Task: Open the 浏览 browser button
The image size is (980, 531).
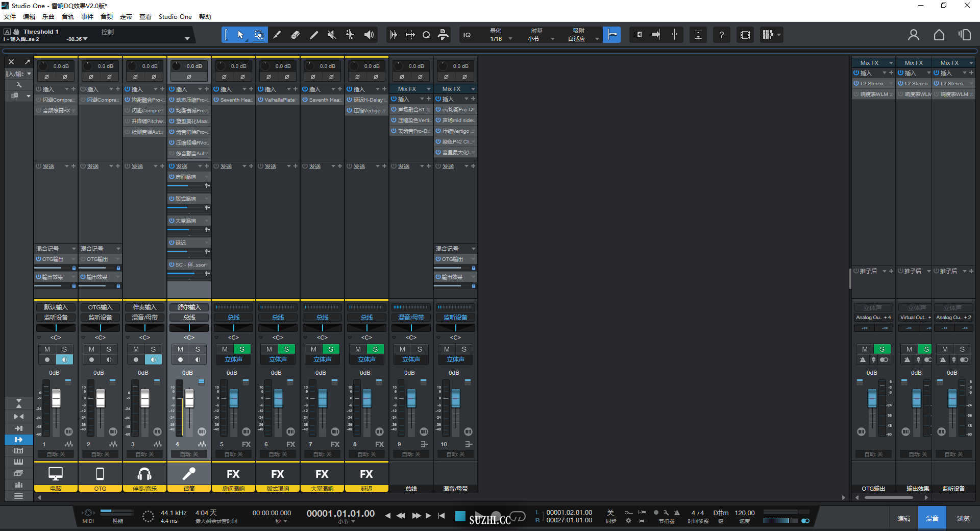Action: click(x=963, y=518)
